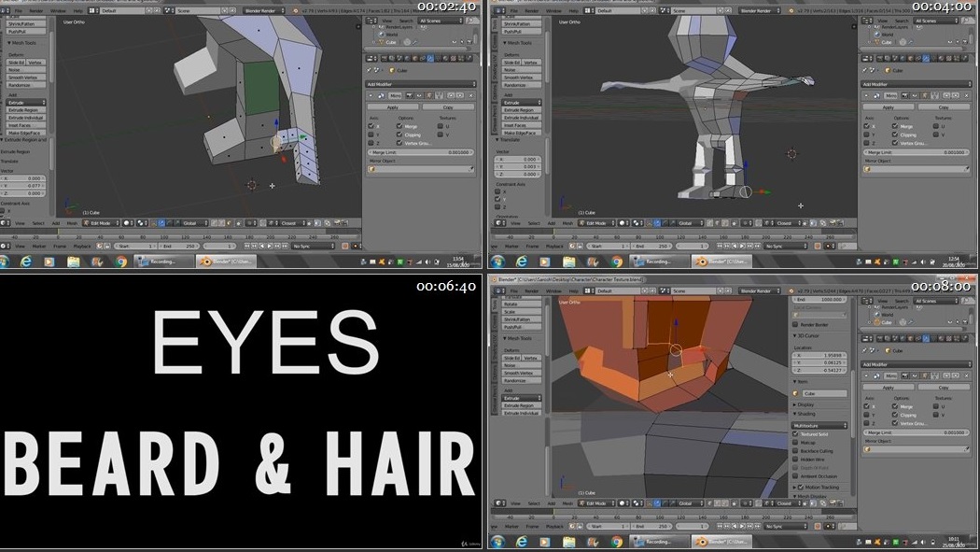
Task: Open Edit Mode dropdown in 00:04:00 frame
Action: click(x=595, y=223)
